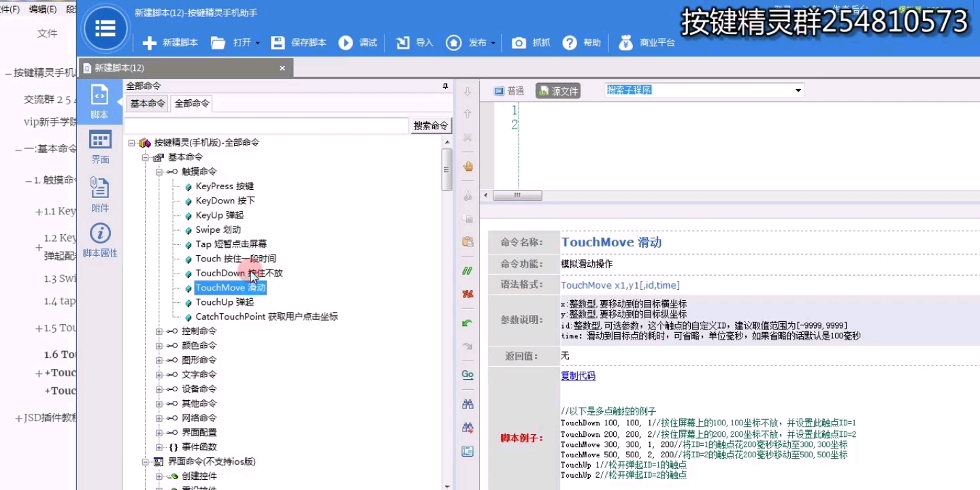Collapse the 按键精灵(手机版)-全部命令 root node

coord(131,143)
